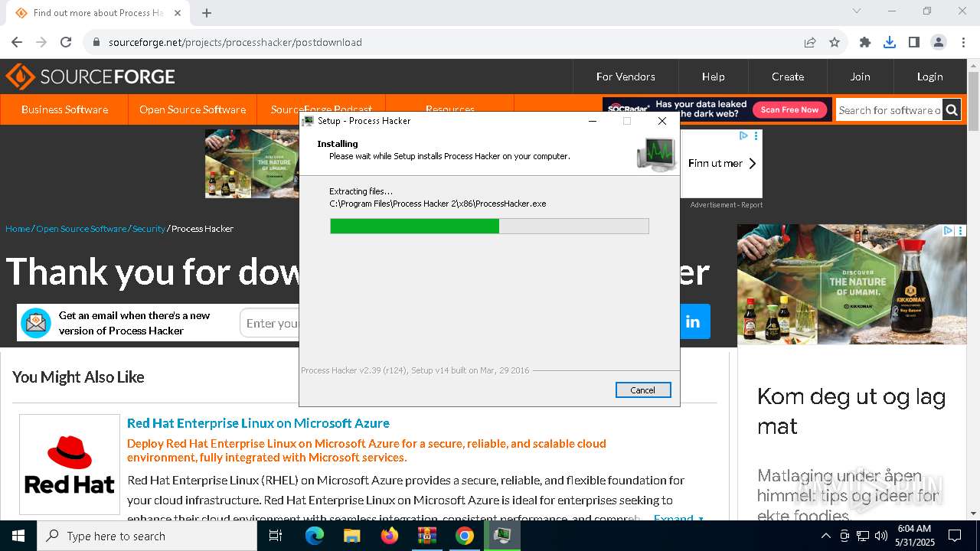Image resolution: width=980 pixels, height=551 pixels.
Task: Click the Advertisement - Report link
Action: pos(726,205)
